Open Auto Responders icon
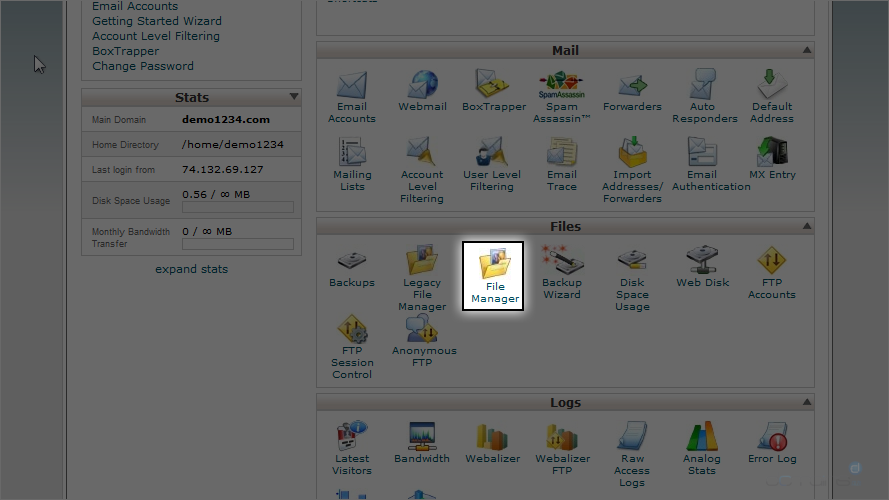This screenshot has height=500, width=889. [702, 97]
